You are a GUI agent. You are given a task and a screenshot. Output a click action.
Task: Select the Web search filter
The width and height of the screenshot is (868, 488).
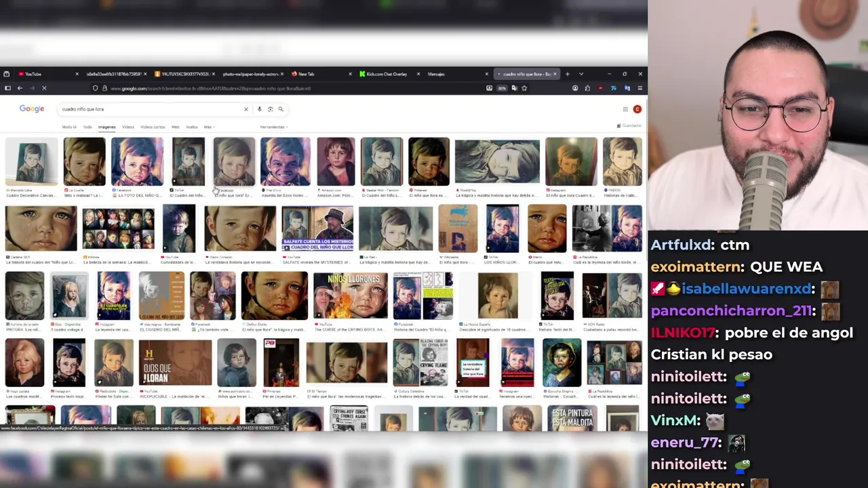[175, 127]
